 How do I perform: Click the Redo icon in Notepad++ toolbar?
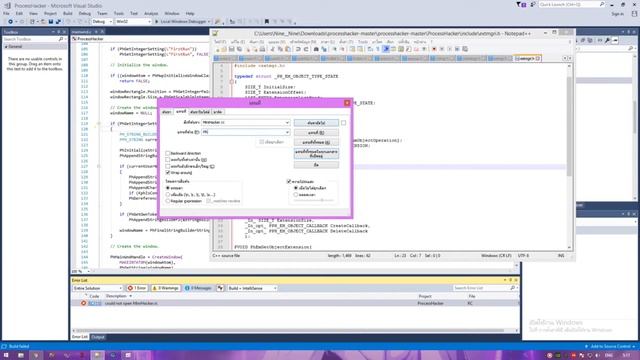pyautogui.click(x=306, y=49)
